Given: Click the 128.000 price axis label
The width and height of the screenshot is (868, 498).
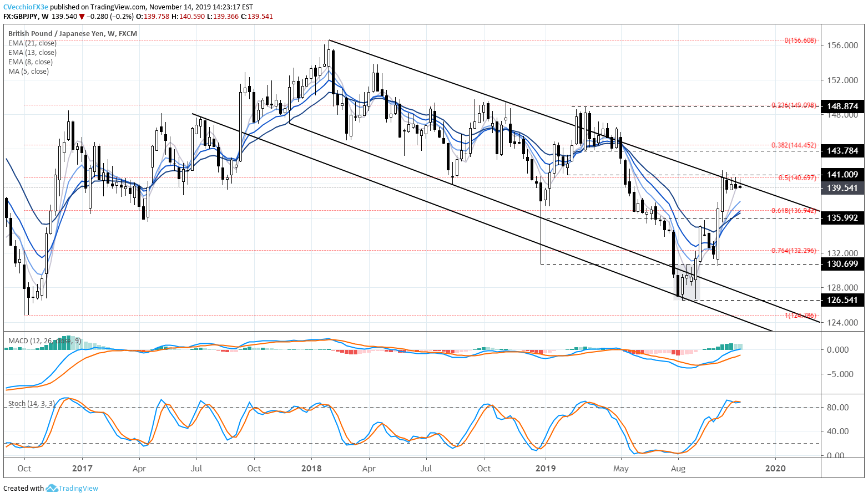Looking at the screenshot, I should pyautogui.click(x=842, y=288).
